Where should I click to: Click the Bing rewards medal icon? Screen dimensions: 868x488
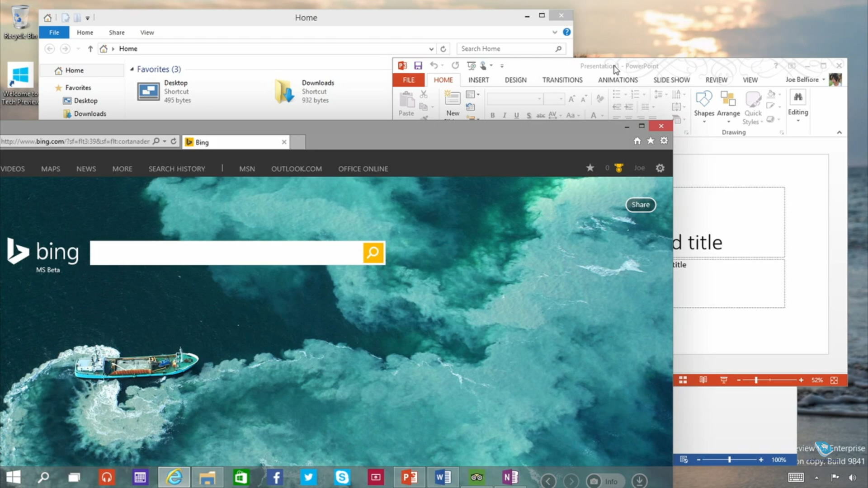[619, 168]
